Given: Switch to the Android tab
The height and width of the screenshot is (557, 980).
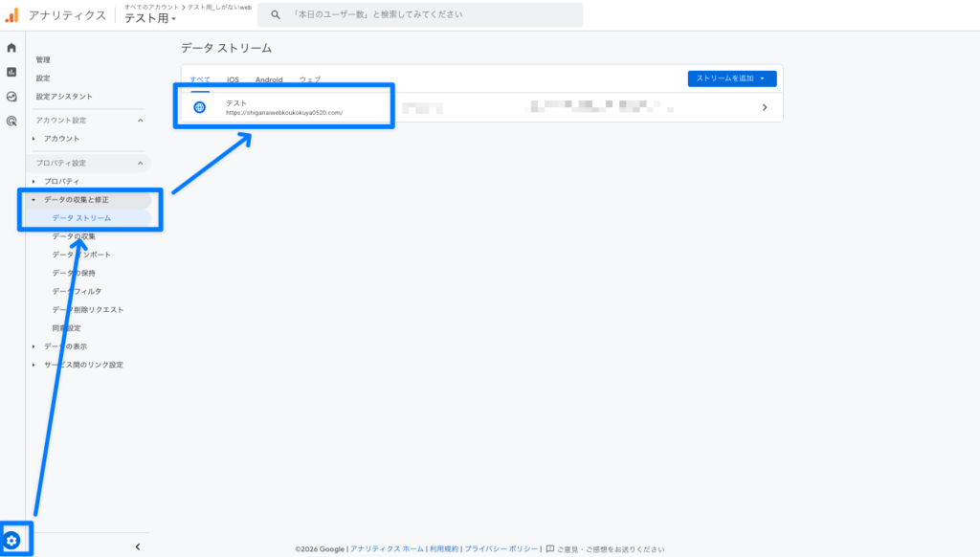Looking at the screenshot, I should (269, 79).
